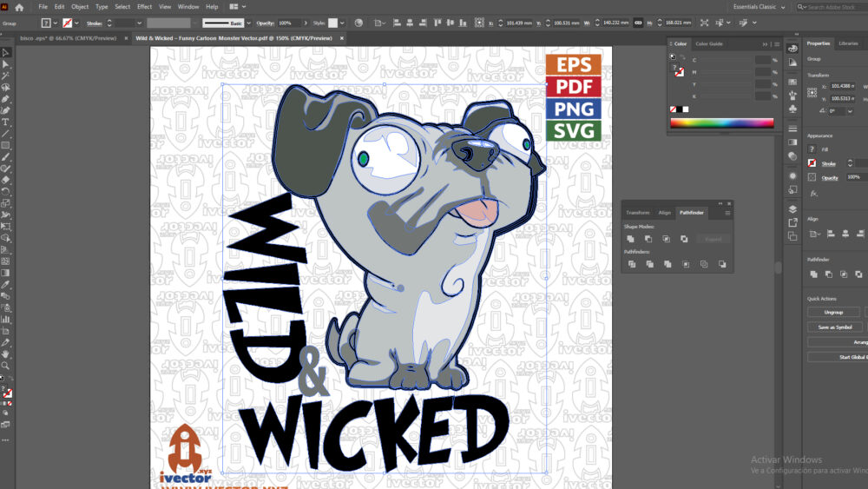
Task: Go to the Home screen icon
Action: (x=19, y=7)
